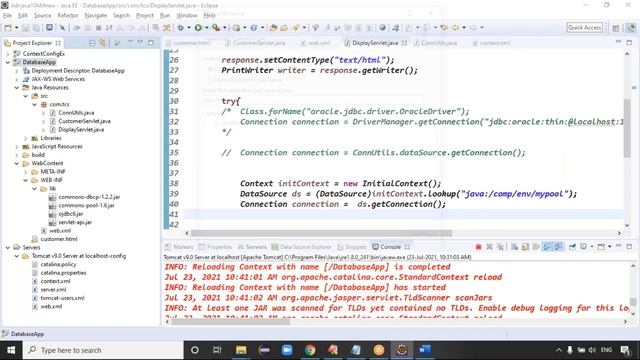
Task: Minimize the Project Explorer view
Action: pyautogui.click(x=140, y=42)
